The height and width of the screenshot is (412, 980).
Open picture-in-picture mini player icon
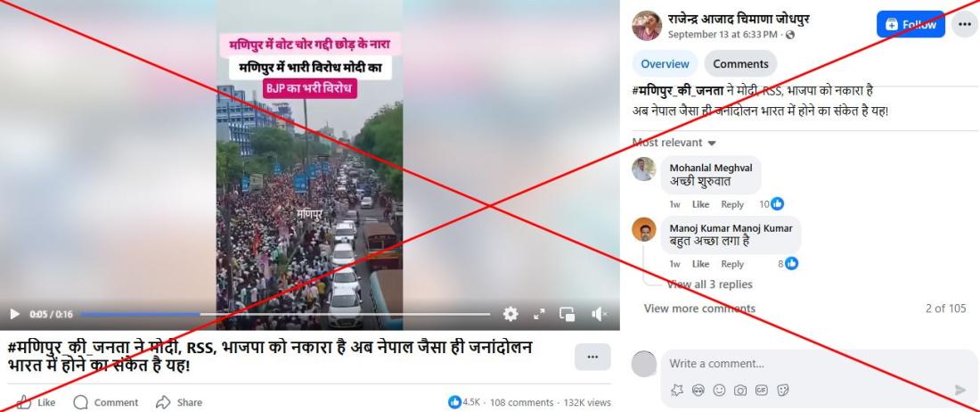coord(567,314)
